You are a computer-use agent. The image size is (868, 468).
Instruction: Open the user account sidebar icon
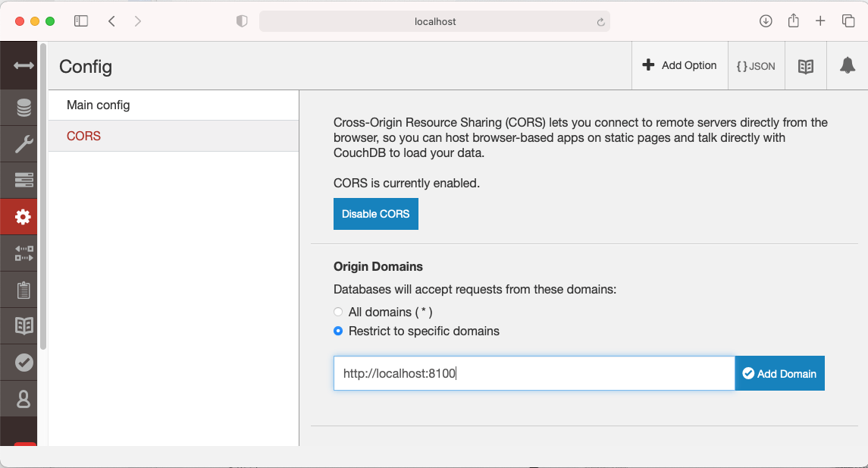[24, 398]
